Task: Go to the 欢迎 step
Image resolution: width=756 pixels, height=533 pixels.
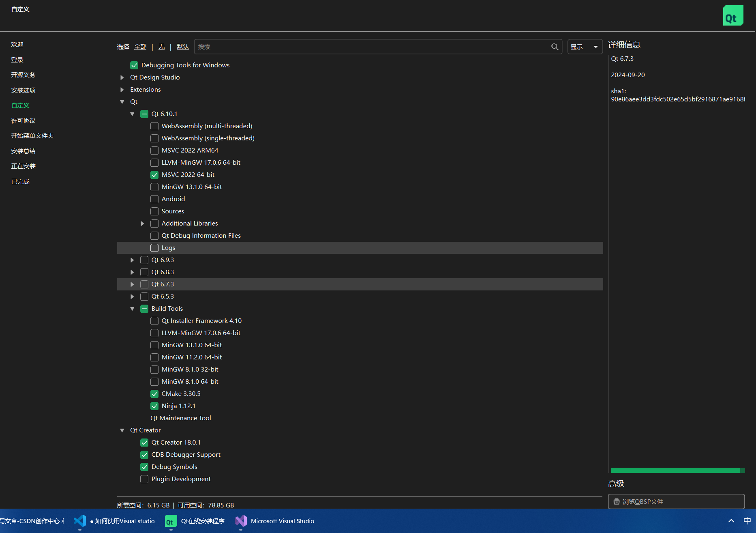Action: point(17,44)
